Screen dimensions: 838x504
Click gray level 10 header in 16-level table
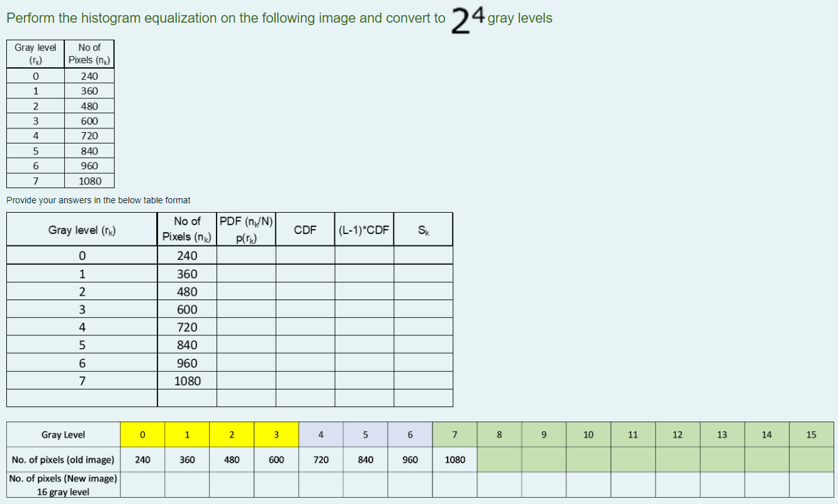click(589, 435)
